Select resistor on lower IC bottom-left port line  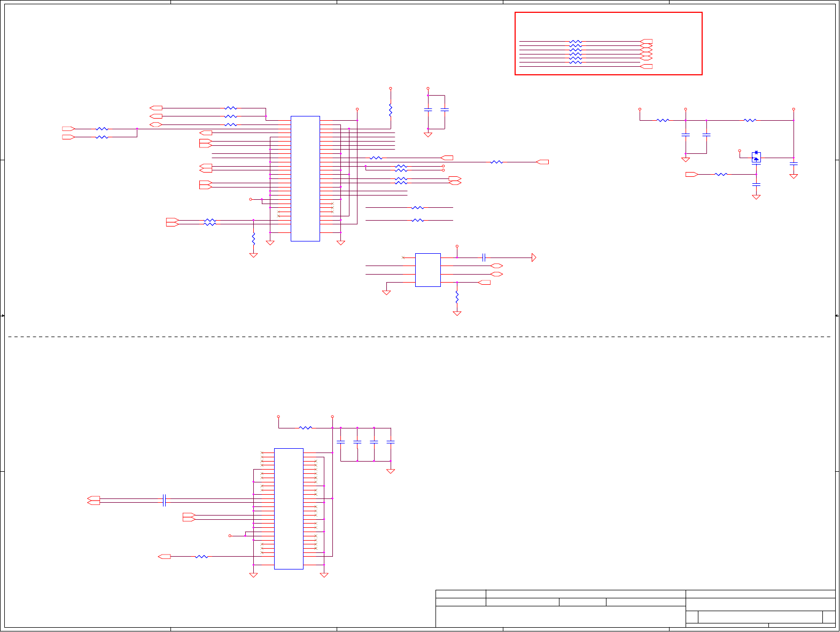pos(201,556)
